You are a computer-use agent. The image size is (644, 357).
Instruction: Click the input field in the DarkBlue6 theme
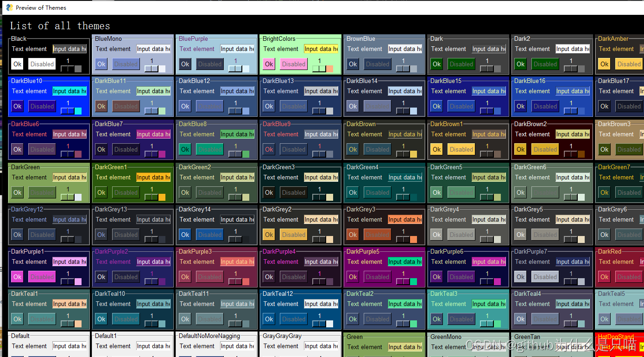click(x=69, y=134)
